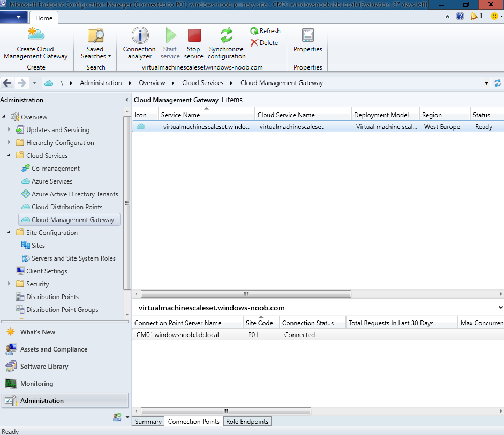
Task: Click the notification bell icon
Action: tap(474, 16)
